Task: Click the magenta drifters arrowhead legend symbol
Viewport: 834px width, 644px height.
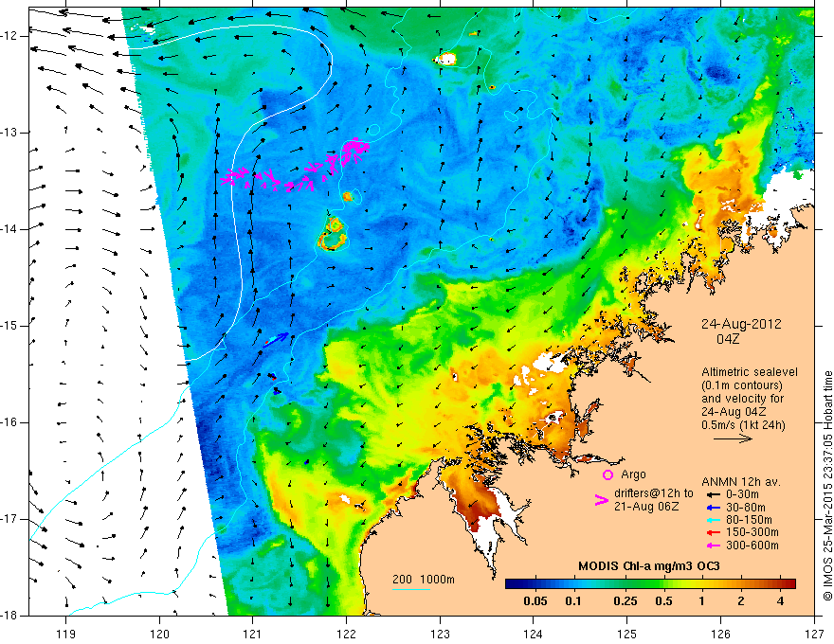Action: (602, 499)
